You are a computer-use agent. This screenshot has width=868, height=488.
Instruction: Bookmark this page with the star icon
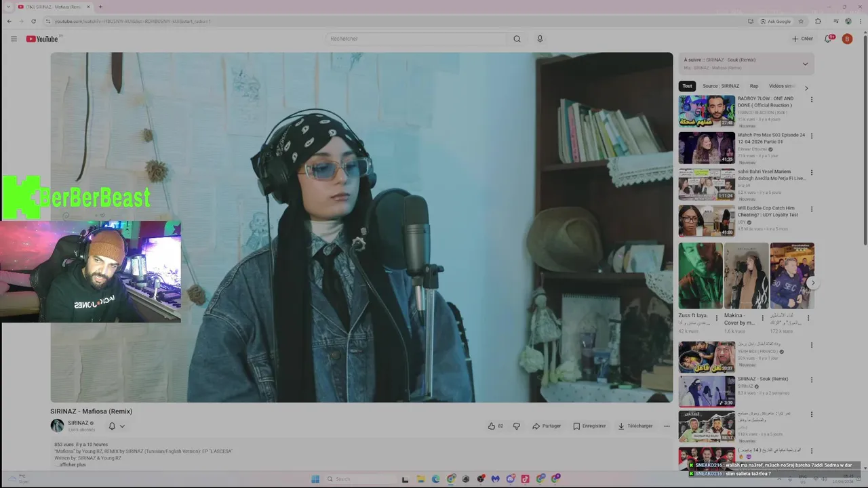click(x=801, y=21)
